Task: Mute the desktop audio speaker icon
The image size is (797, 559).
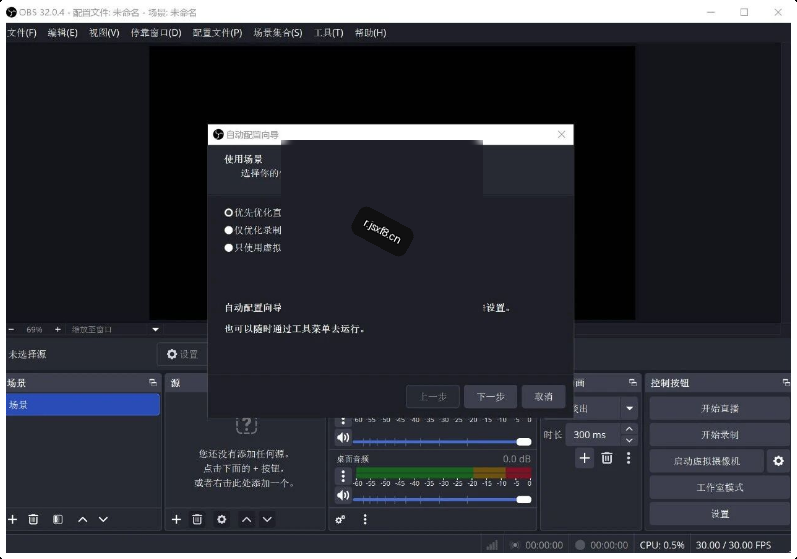Action: [343, 495]
